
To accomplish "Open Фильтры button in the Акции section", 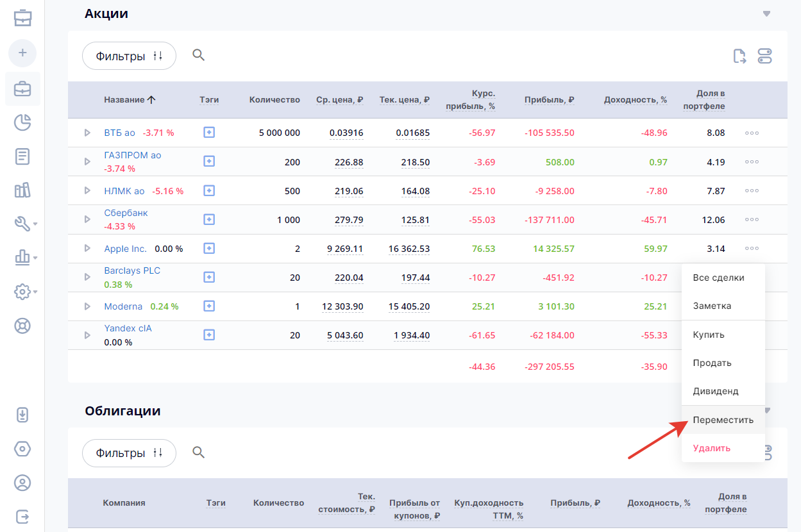I will [x=129, y=56].
